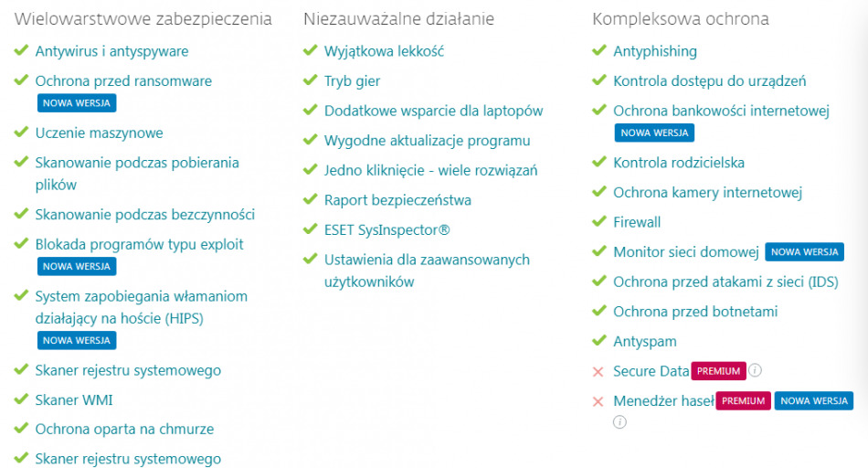Open Ochrona kamery internetowej feature
868x468 pixels.
click(707, 192)
